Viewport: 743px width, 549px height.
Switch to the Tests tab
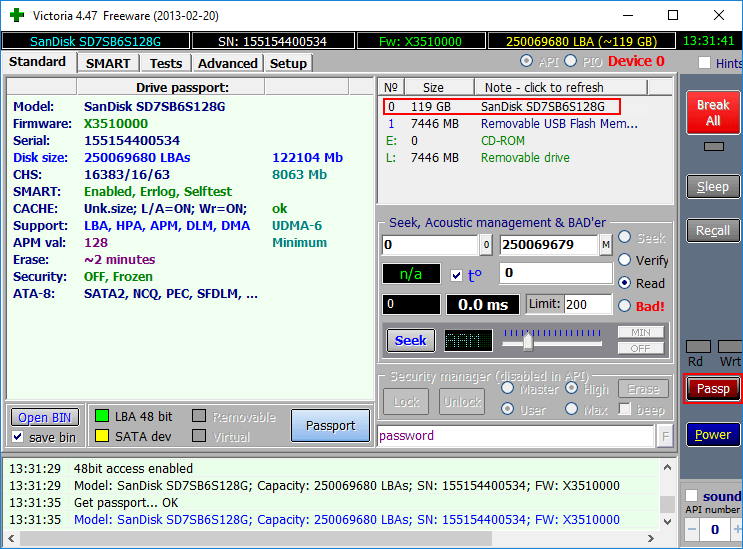(x=166, y=63)
